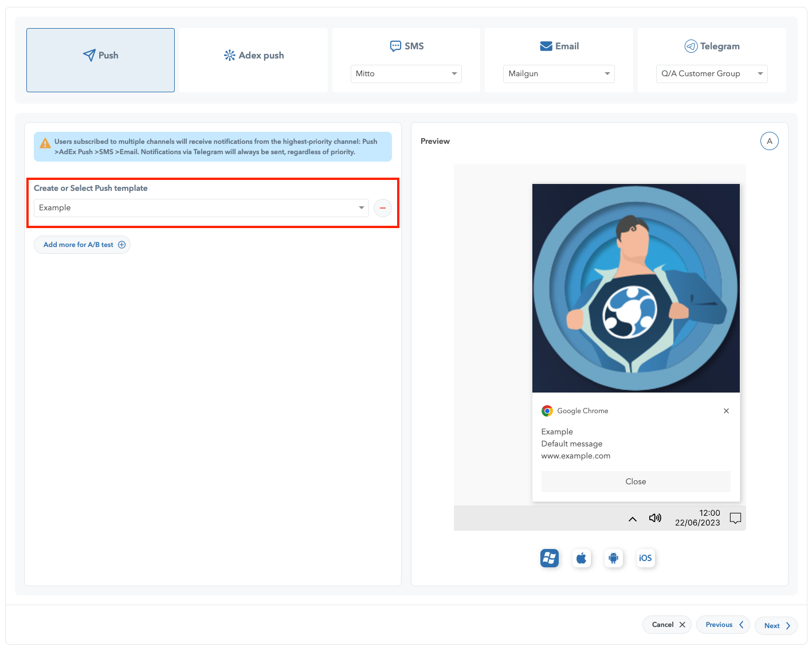Image resolution: width=812 pixels, height=651 pixels.
Task: Open the Q/A Customer Group dropdown
Action: 712,73
